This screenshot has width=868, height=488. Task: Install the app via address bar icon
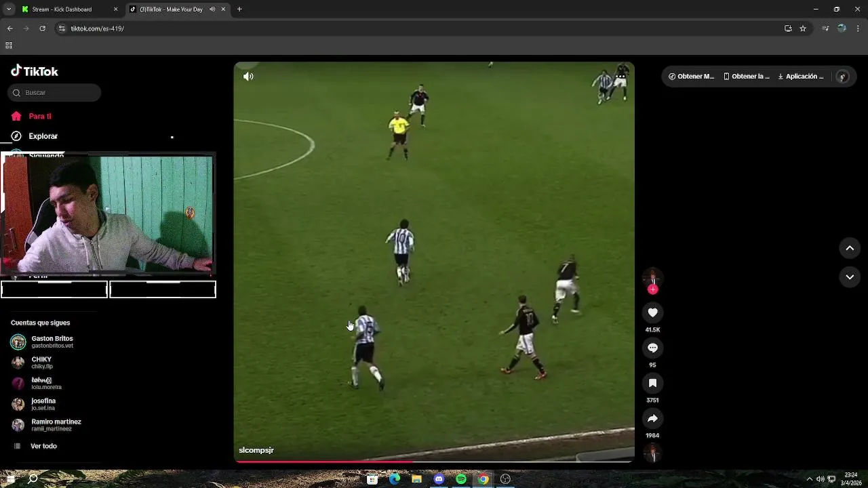[788, 28]
